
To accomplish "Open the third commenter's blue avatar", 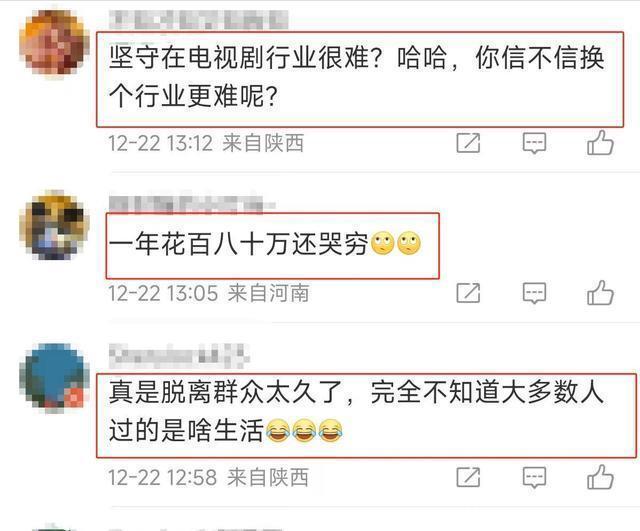I will (x=54, y=377).
